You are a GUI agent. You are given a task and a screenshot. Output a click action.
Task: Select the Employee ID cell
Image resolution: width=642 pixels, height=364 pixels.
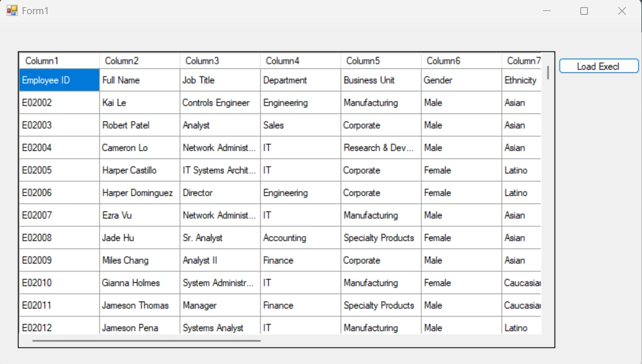(59, 80)
